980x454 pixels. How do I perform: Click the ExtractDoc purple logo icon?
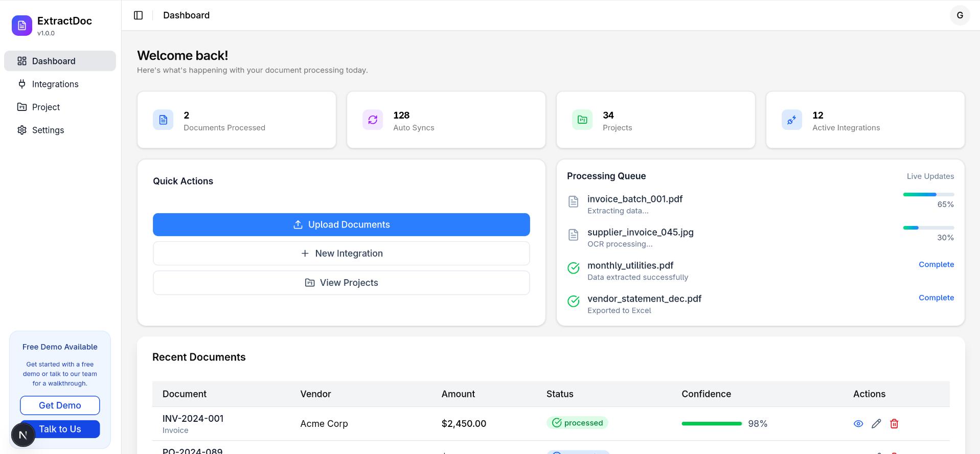22,26
